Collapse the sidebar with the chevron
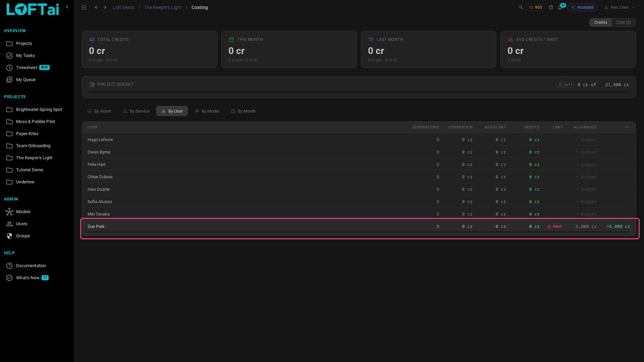 [67, 7]
